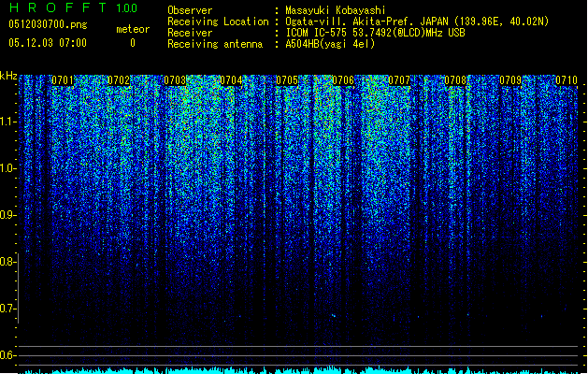Click the cyan signal level graph at bottom
This screenshot has height=374, width=588.
[299, 370]
